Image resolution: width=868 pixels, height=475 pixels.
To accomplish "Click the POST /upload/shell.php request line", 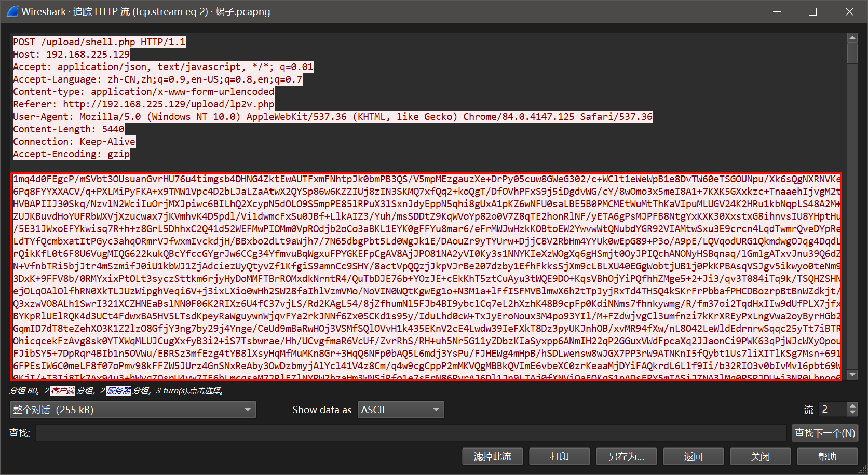I will [x=99, y=42].
